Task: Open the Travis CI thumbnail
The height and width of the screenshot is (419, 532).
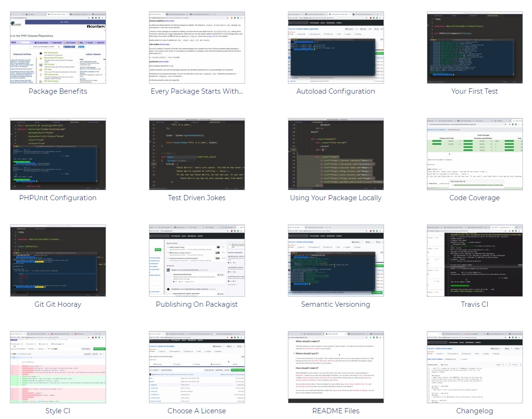Action: (475, 260)
